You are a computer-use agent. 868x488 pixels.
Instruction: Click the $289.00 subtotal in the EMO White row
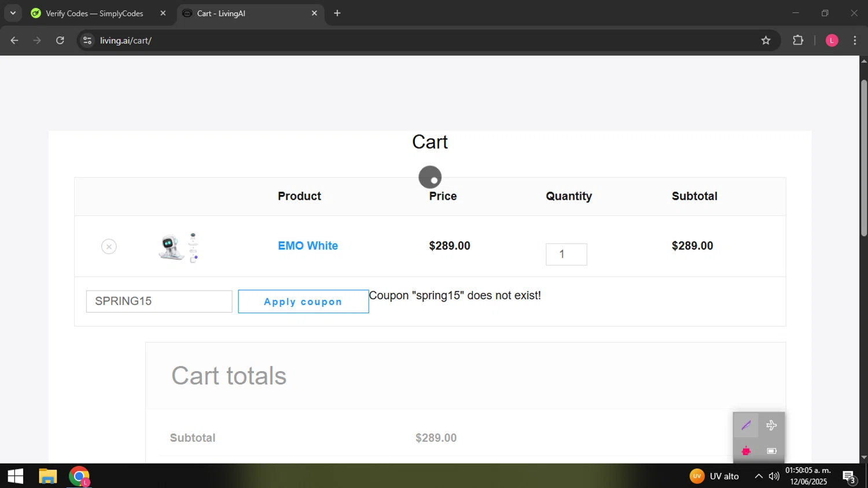pyautogui.click(x=692, y=245)
